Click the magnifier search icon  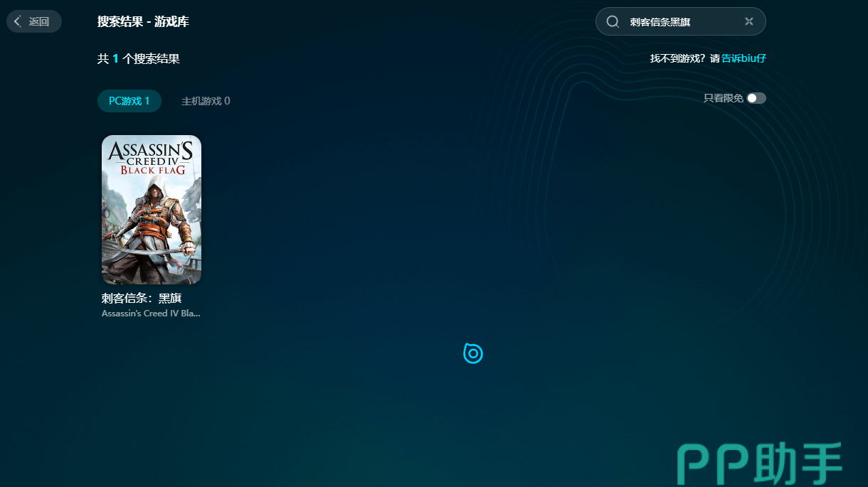(x=613, y=21)
